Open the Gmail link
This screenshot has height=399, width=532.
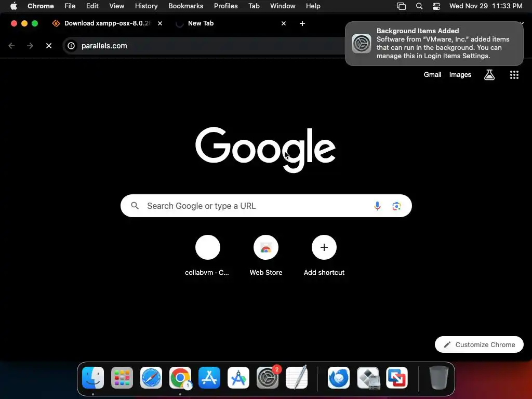(x=432, y=74)
